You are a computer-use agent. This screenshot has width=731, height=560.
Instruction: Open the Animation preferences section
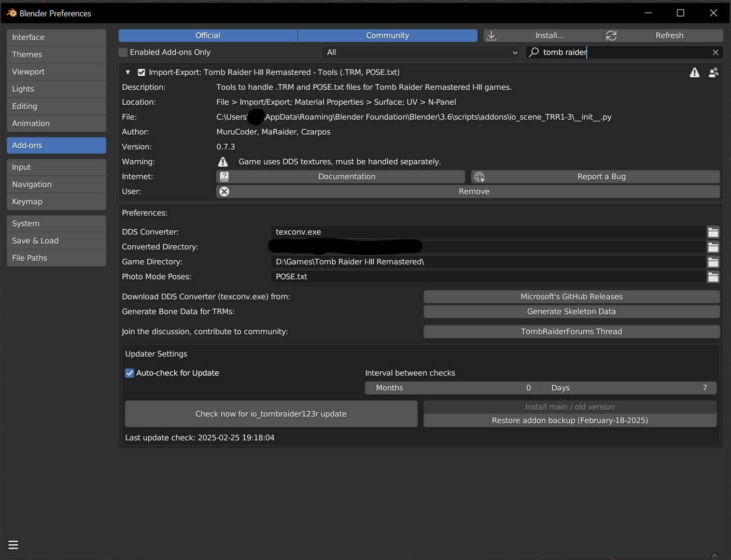pos(57,123)
